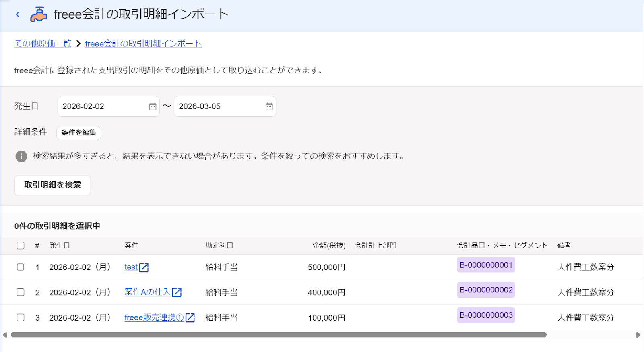The image size is (644, 352).
Task: Click the 勘定科目 column header
Action: pos(219,246)
